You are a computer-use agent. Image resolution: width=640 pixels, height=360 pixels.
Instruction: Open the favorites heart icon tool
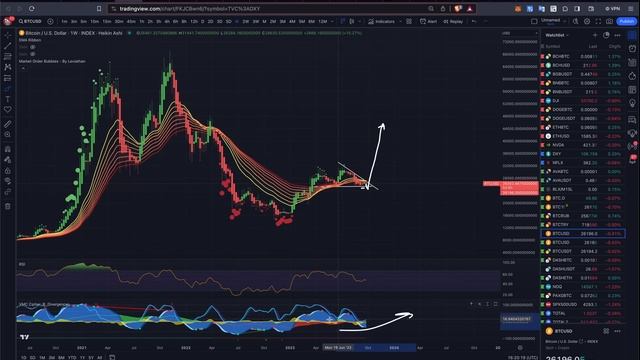point(7,109)
